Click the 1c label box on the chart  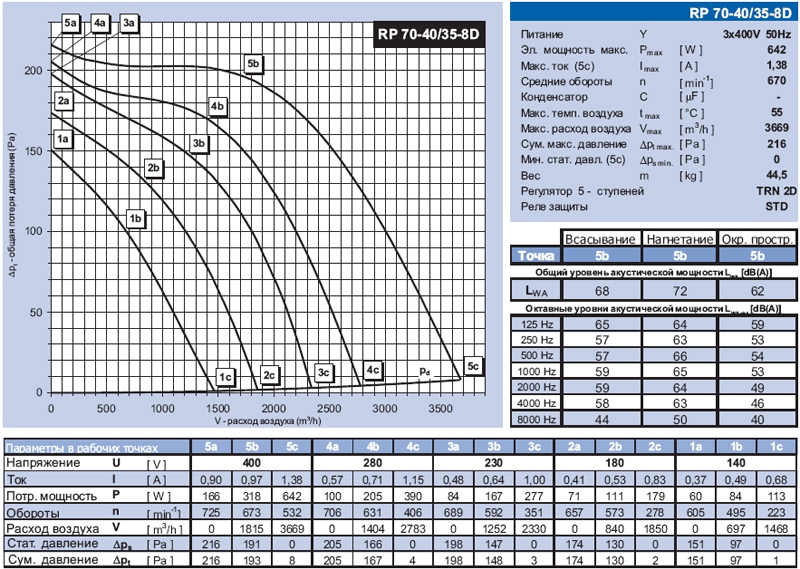click(225, 376)
